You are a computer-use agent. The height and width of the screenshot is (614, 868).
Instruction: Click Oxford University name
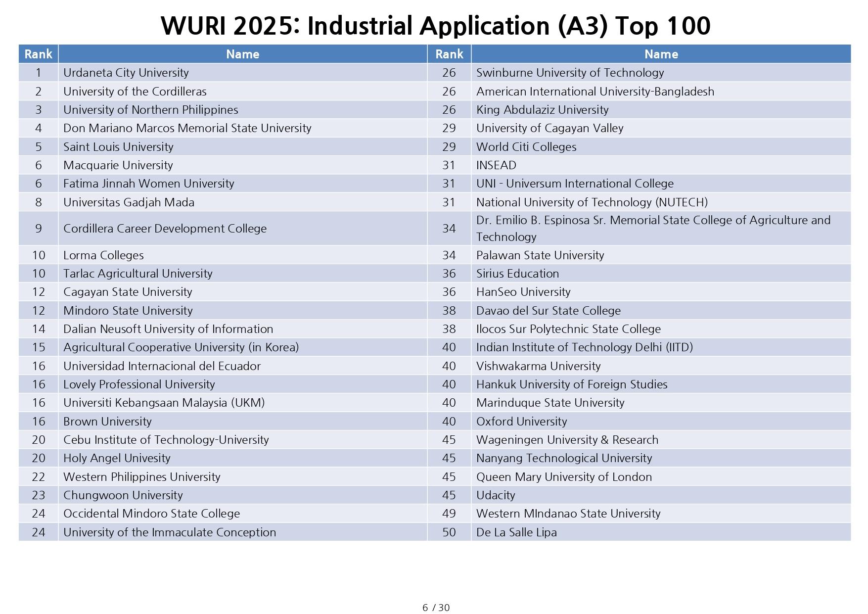coord(522,422)
